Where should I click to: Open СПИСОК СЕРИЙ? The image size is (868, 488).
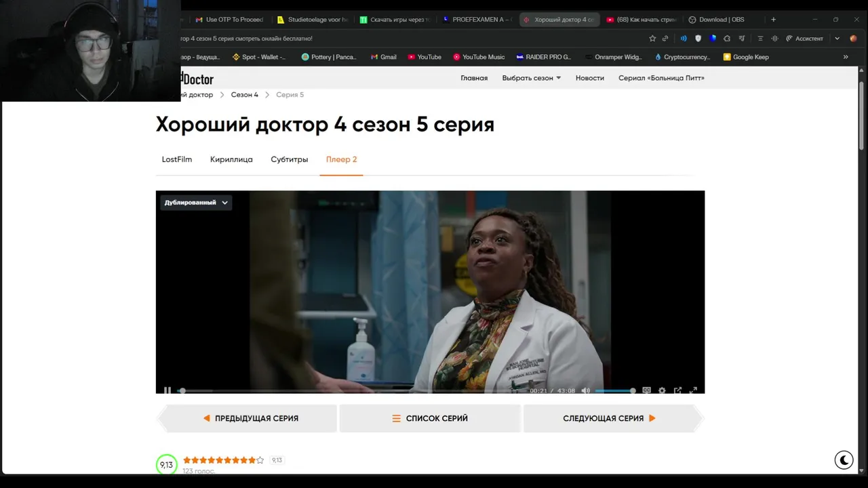pyautogui.click(x=430, y=418)
